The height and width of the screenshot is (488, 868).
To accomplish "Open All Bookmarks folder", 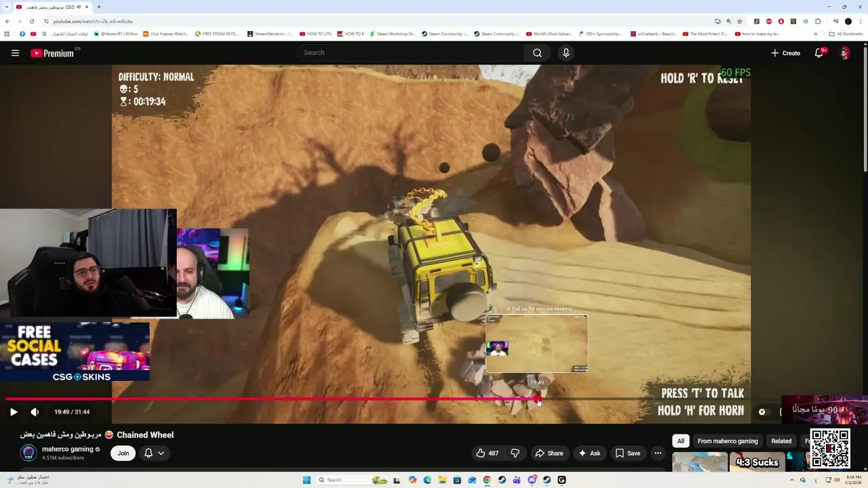I will 846,33.
